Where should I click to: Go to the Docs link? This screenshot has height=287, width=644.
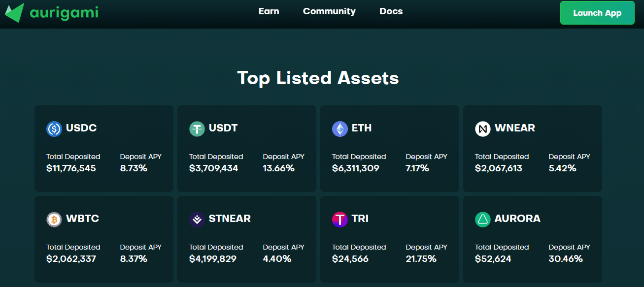391,11
